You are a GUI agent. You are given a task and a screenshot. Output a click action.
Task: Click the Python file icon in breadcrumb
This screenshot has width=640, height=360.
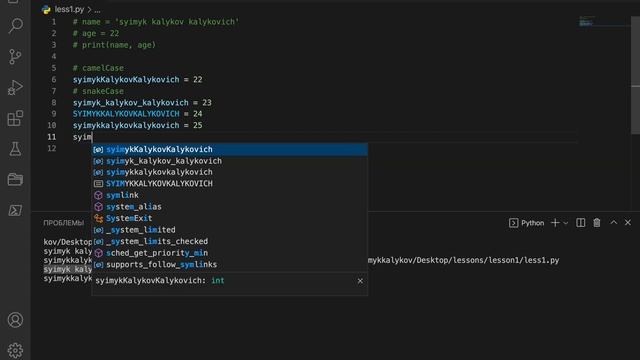[x=46, y=9]
